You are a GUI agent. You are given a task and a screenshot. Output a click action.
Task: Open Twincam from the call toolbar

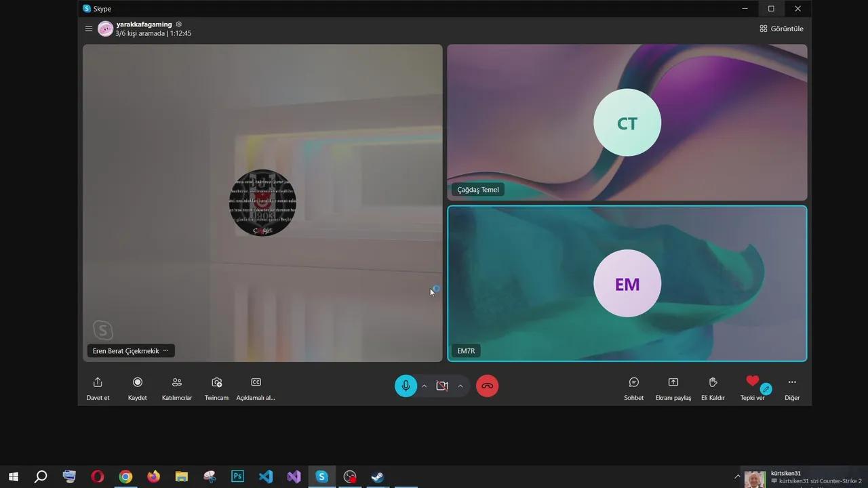pyautogui.click(x=216, y=387)
